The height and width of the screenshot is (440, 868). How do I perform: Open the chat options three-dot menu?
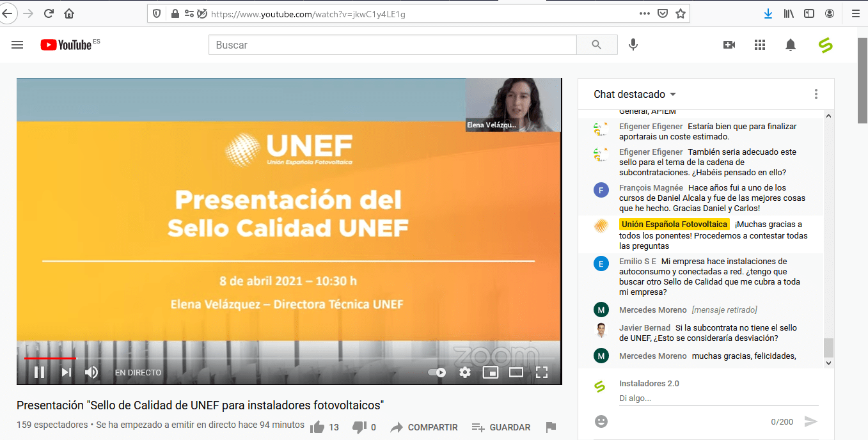[x=816, y=94]
